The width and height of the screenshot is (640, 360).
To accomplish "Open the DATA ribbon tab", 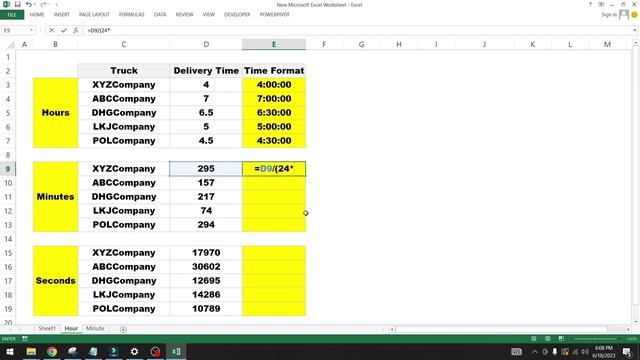I will tap(160, 15).
